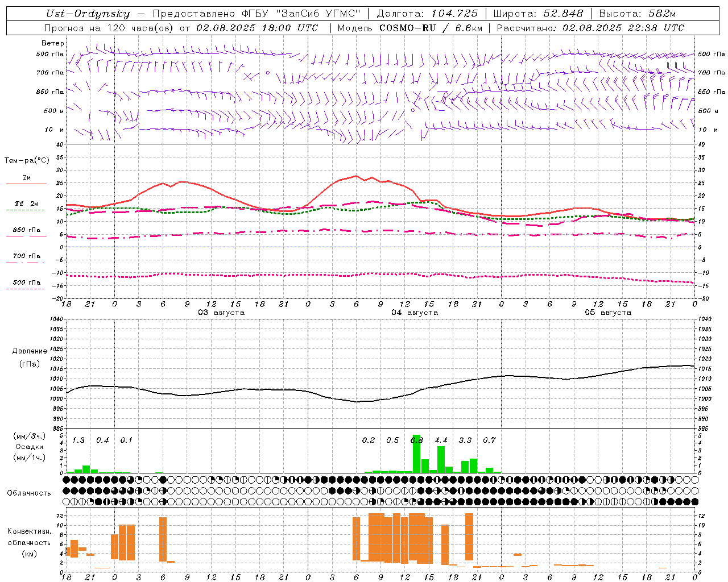728x582 pixels.
Task: Select the precipitation value "0.1"
Action: click(x=126, y=440)
